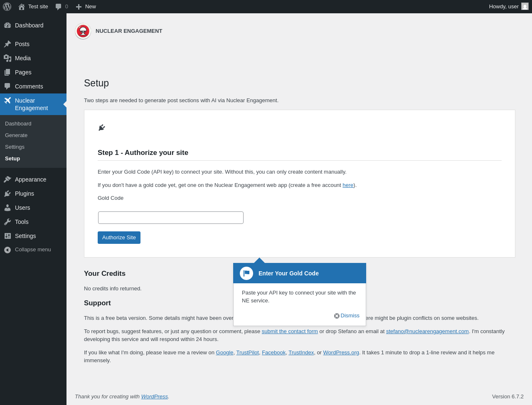This screenshot has width=532, height=405.
Task: Click the flag icon in the pointer popup
Action: pyautogui.click(x=246, y=273)
